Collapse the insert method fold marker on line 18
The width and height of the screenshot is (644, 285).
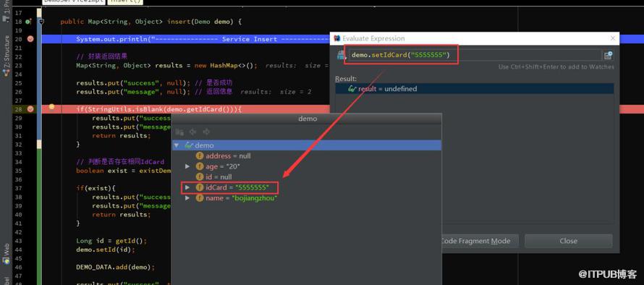[x=41, y=22]
